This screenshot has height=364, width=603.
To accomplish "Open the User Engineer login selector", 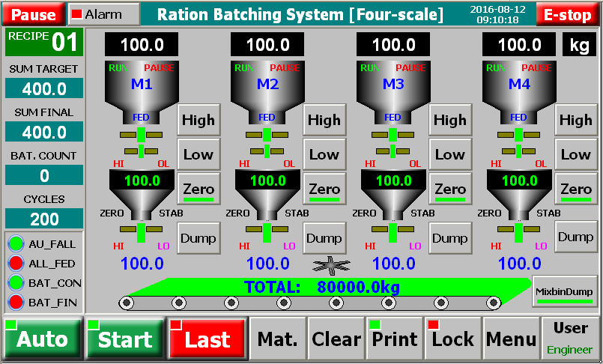I will point(570,339).
